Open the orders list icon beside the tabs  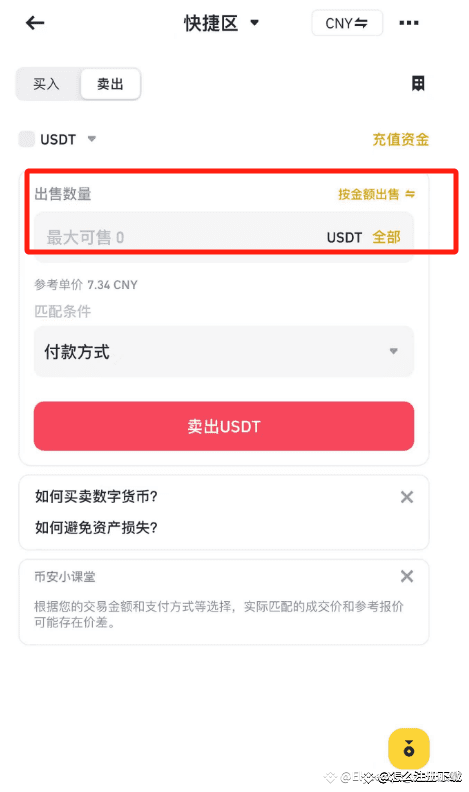pyautogui.click(x=418, y=83)
